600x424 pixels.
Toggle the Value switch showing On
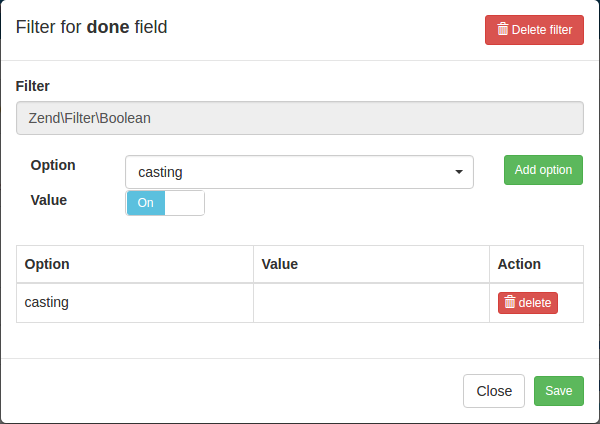point(165,203)
